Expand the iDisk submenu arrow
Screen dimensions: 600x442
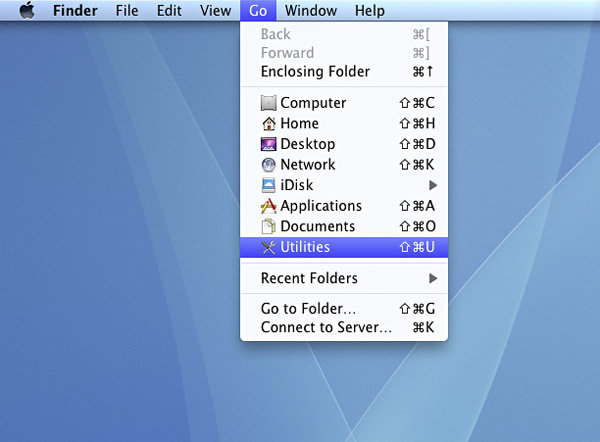pos(433,185)
